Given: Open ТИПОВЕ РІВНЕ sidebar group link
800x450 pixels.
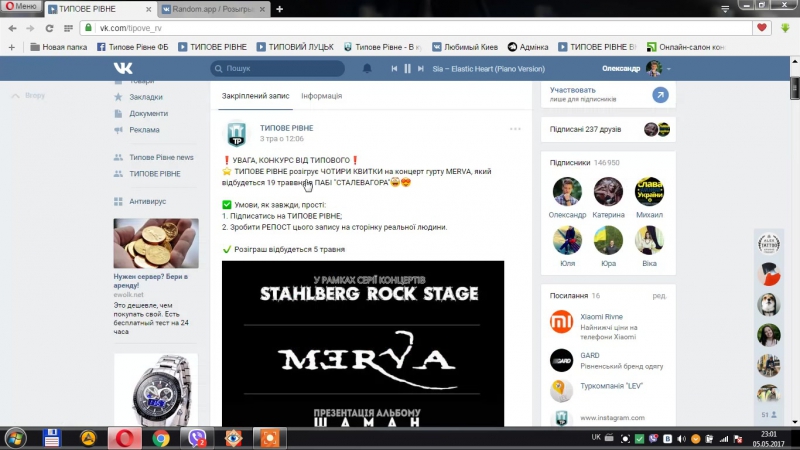Looking at the screenshot, I should [155, 173].
